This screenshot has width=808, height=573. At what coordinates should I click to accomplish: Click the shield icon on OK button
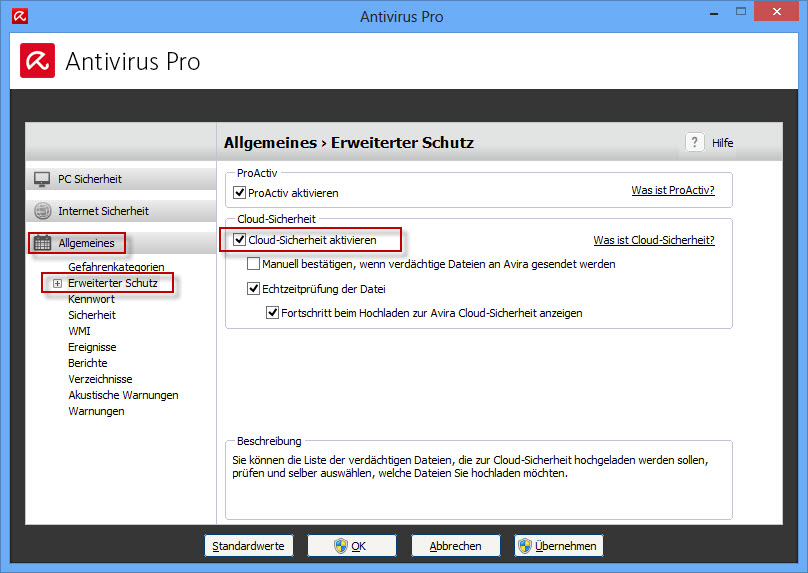click(x=341, y=546)
